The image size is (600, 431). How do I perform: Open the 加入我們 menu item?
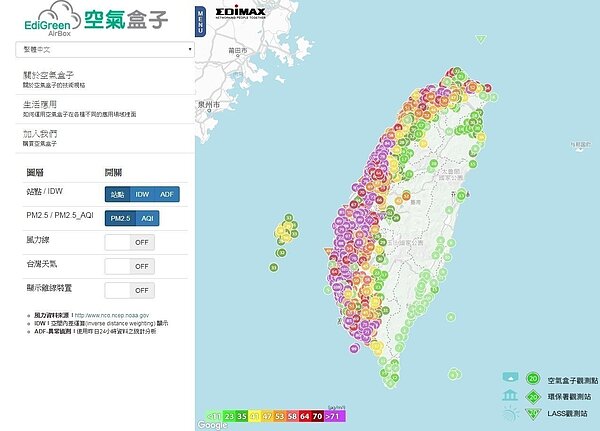click(x=105, y=138)
